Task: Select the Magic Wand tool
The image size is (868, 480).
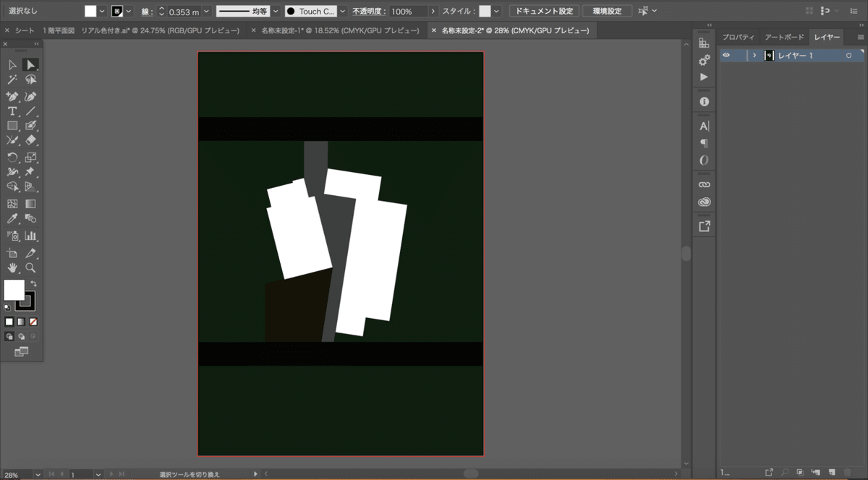Action: (x=12, y=80)
